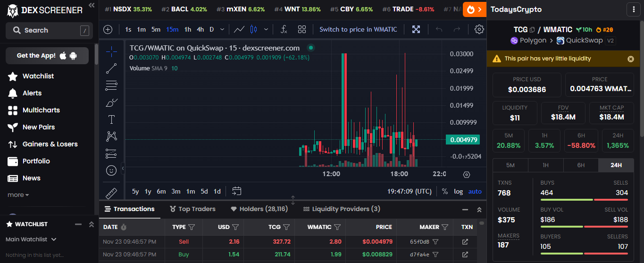Screen dimensions: 644x263
Task: Toggle date format clock icon in DATE column
Action: [124, 227]
